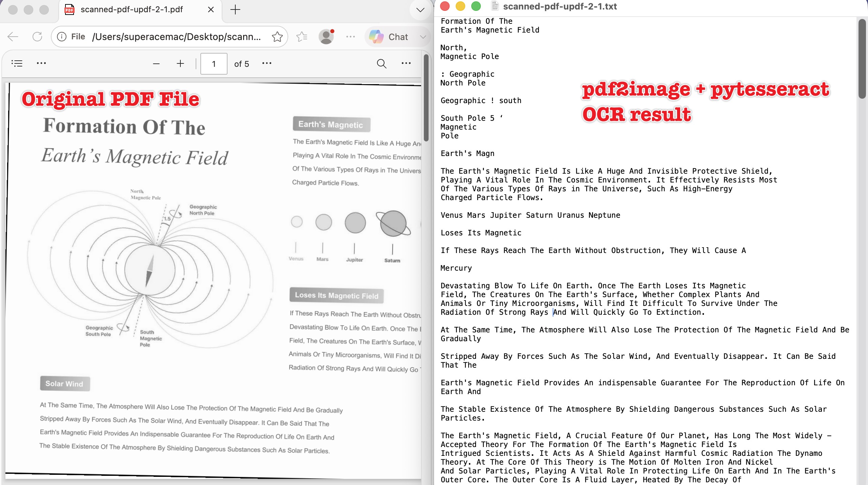Viewport: 868px width, 485px height.
Task: Zoom out the PDF
Action: point(156,64)
